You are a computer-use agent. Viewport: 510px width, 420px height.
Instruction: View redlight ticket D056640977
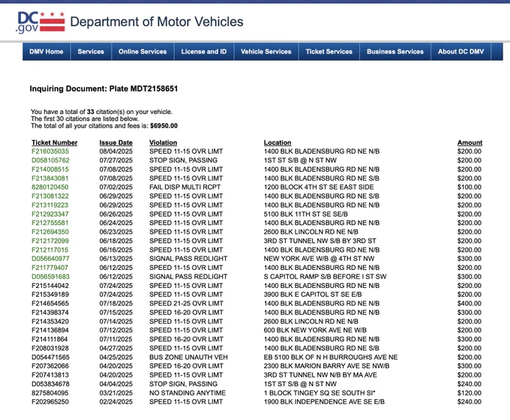[x=50, y=259]
